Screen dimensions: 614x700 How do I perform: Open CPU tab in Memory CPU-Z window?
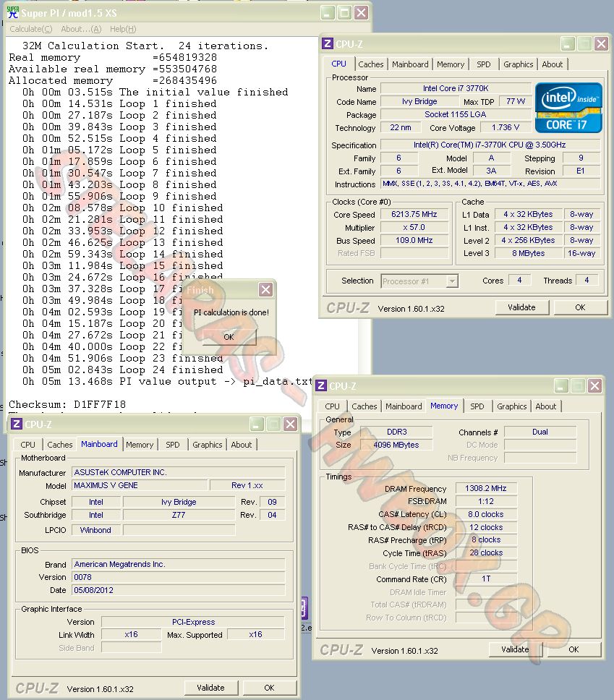[332, 406]
